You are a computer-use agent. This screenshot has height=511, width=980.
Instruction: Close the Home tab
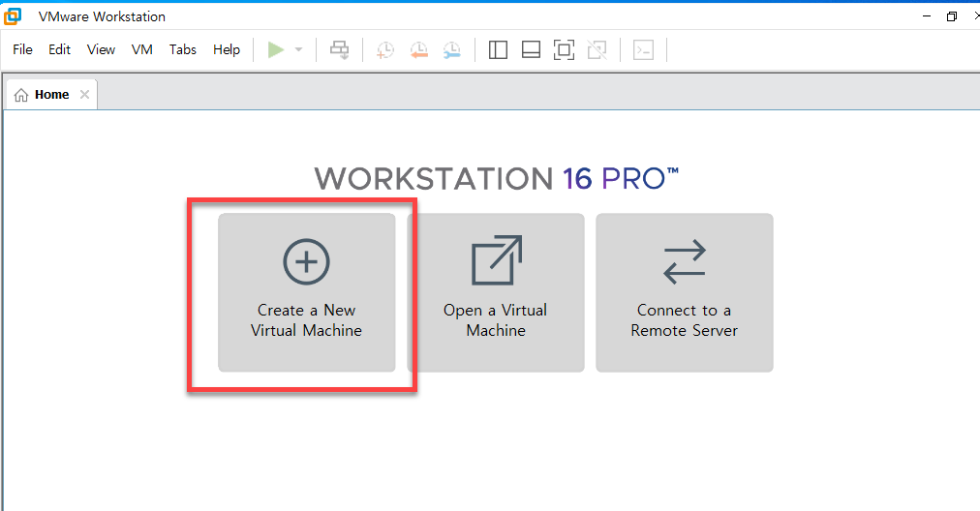[84, 94]
